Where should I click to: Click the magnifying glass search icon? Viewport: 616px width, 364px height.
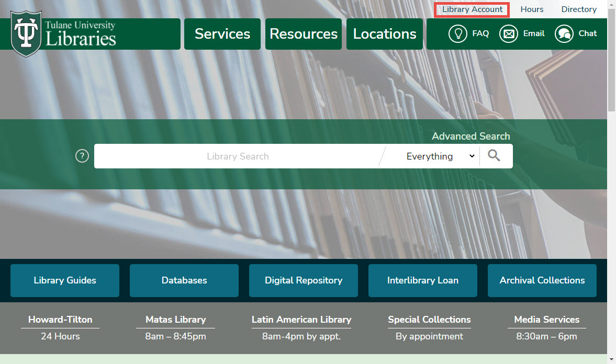[x=494, y=156]
